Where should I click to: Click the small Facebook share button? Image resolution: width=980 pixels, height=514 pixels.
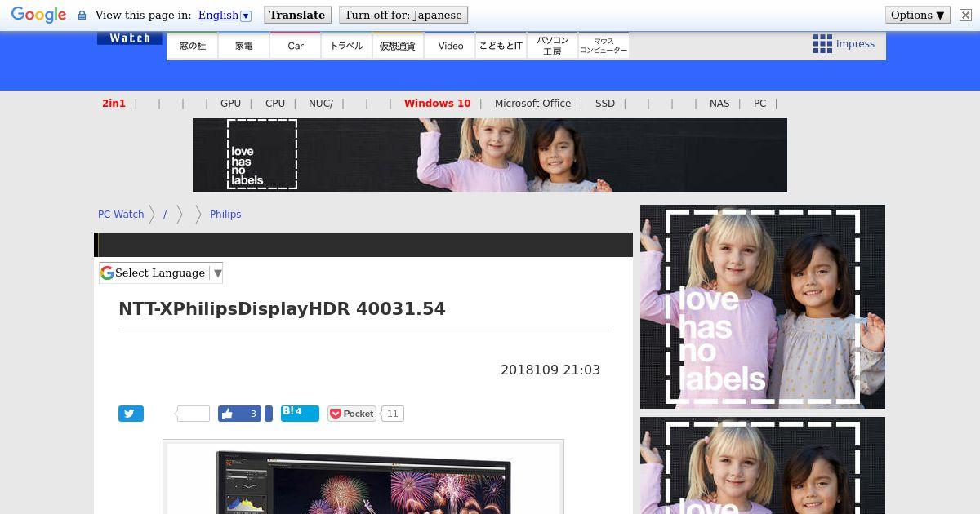tap(269, 414)
